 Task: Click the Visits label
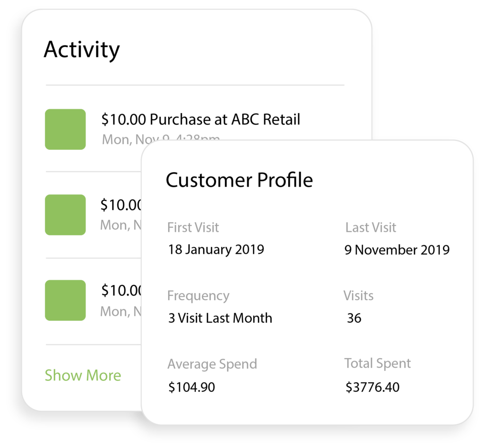pyautogui.click(x=358, y=296)
